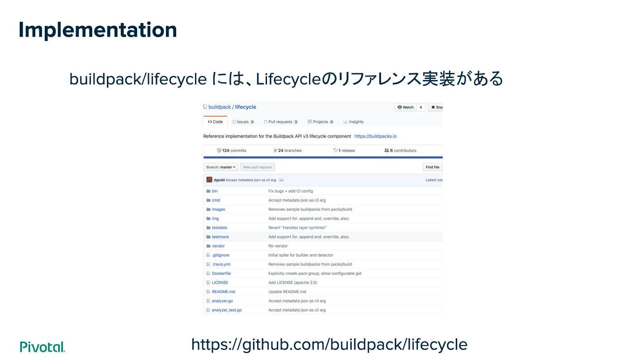Switch to the Code tab
Screen dimensions: 644x362
(215, 122)
